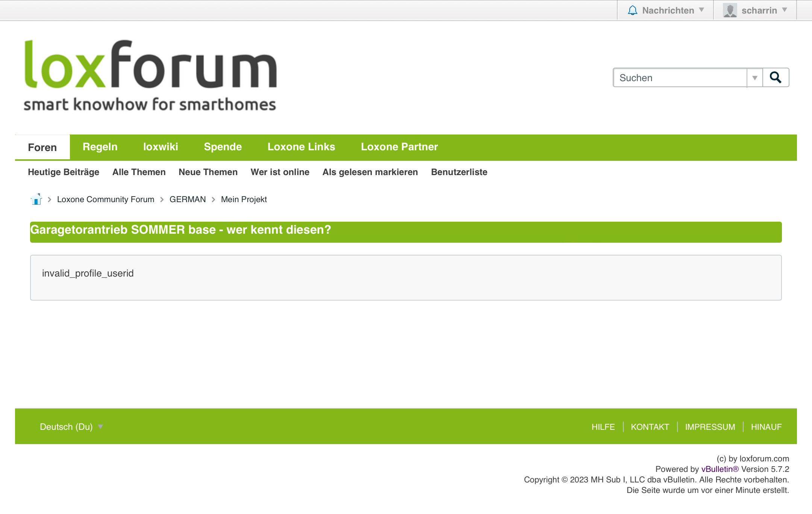Open the Benutzerliste page
Image resolution: width=812 pixels, height=514 pixels.
pos(459,172)
